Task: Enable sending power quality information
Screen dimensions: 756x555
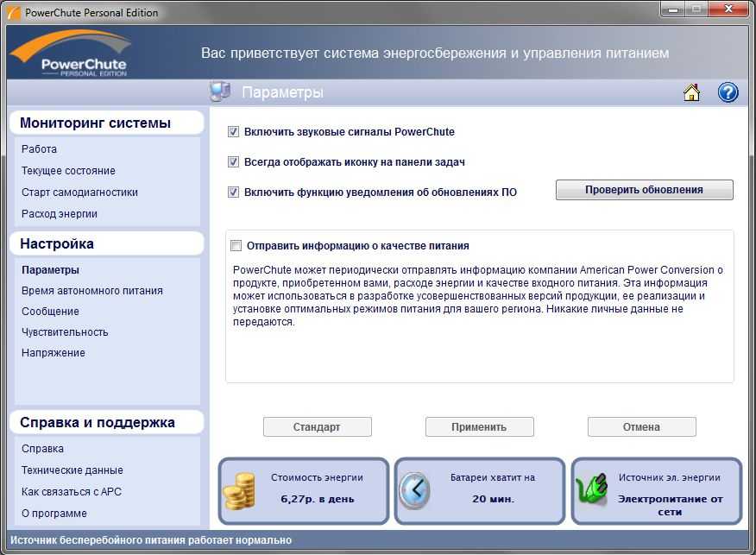Action: pos(234,245)
